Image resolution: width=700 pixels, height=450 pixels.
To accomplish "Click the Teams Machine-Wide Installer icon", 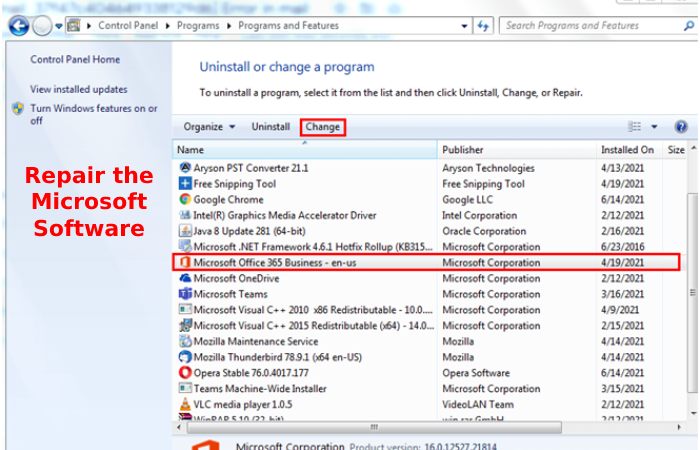I will point(185,388).
